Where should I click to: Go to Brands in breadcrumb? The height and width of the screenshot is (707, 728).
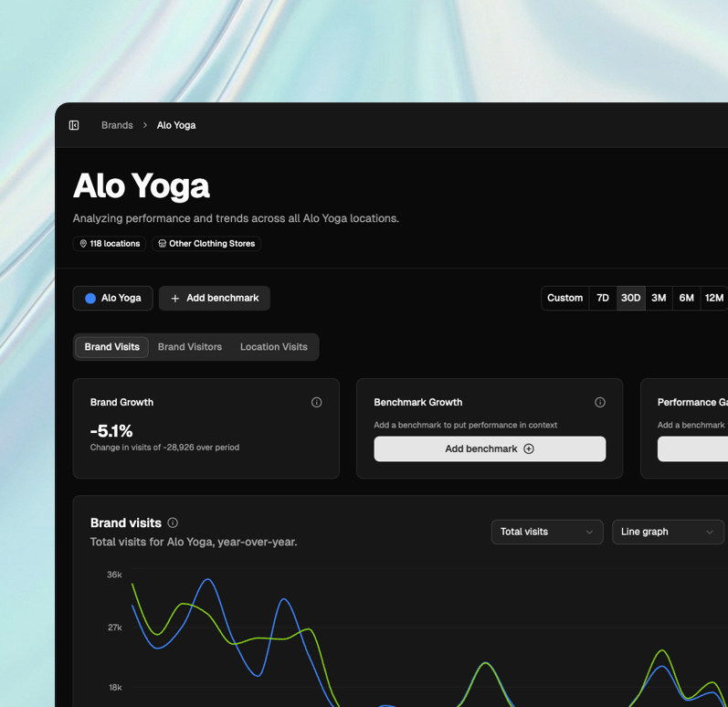[x=117, y=125]
